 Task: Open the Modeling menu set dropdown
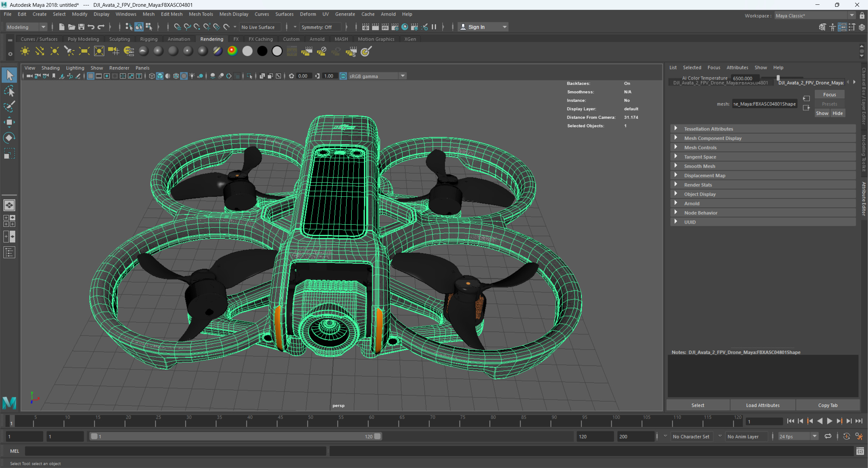[x=26, y=27]
